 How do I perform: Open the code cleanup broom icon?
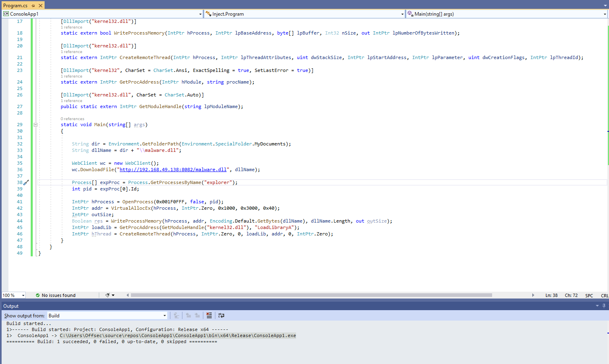click(x=107, y=295)
